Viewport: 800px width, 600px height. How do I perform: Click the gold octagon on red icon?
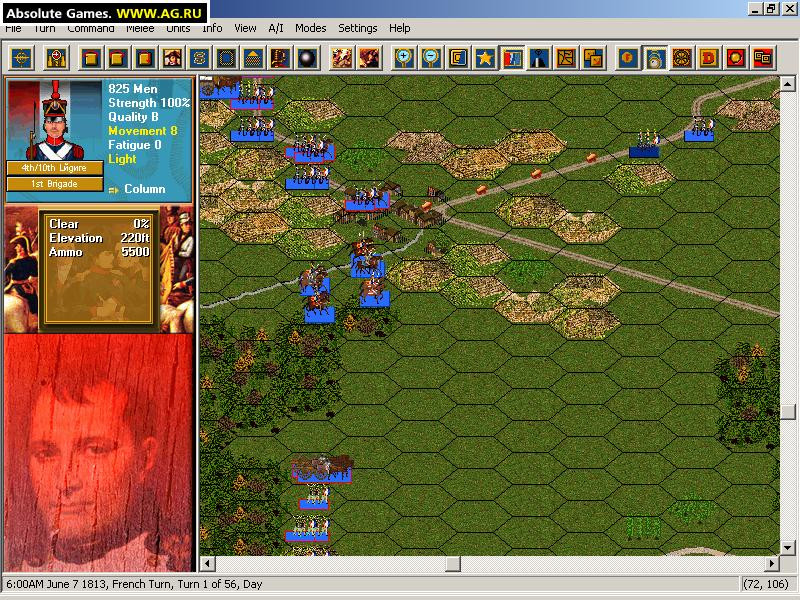[736, 58]
